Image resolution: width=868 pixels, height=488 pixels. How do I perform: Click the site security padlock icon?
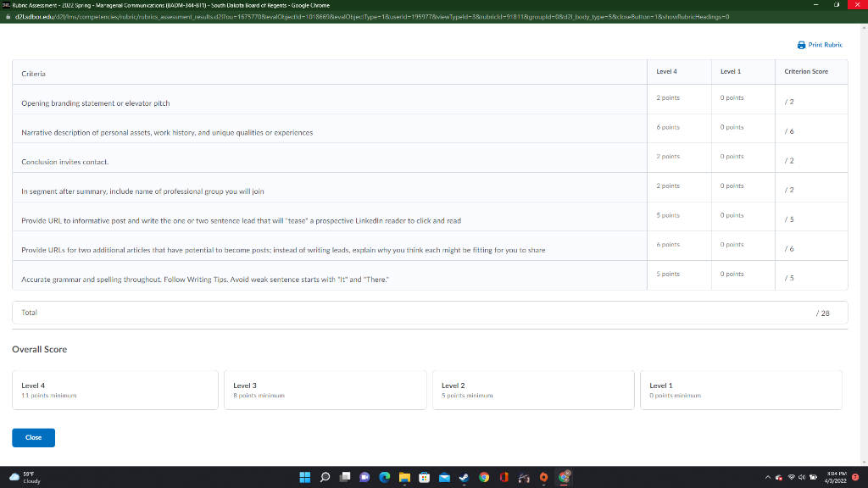8,15
